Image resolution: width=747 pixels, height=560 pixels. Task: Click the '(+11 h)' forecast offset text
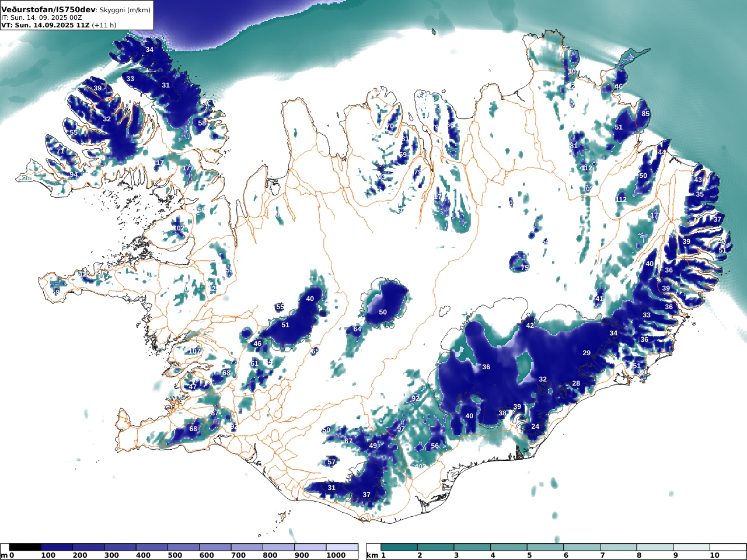point(105,25)
